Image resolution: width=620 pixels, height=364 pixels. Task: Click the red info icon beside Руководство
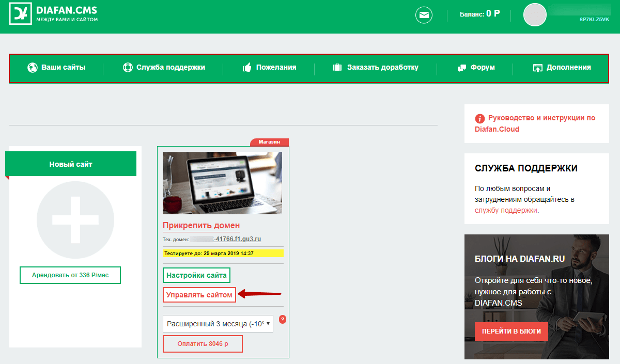[480, 118]
